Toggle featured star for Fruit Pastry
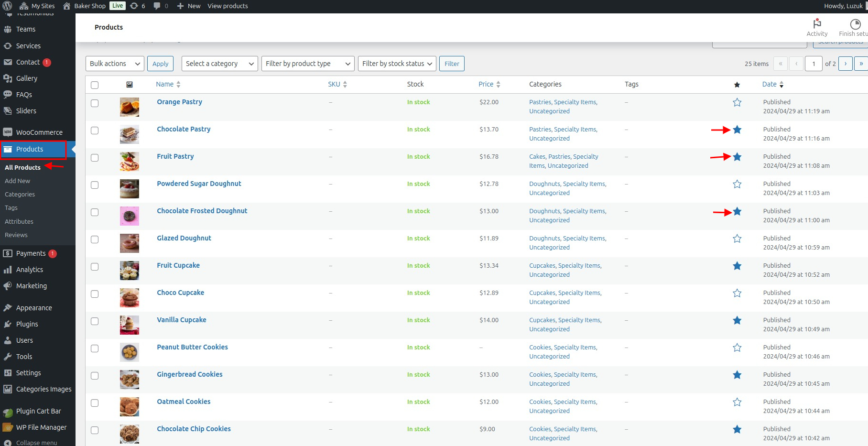The width and height of the screenshot is (868, 446). click(737, 157)
